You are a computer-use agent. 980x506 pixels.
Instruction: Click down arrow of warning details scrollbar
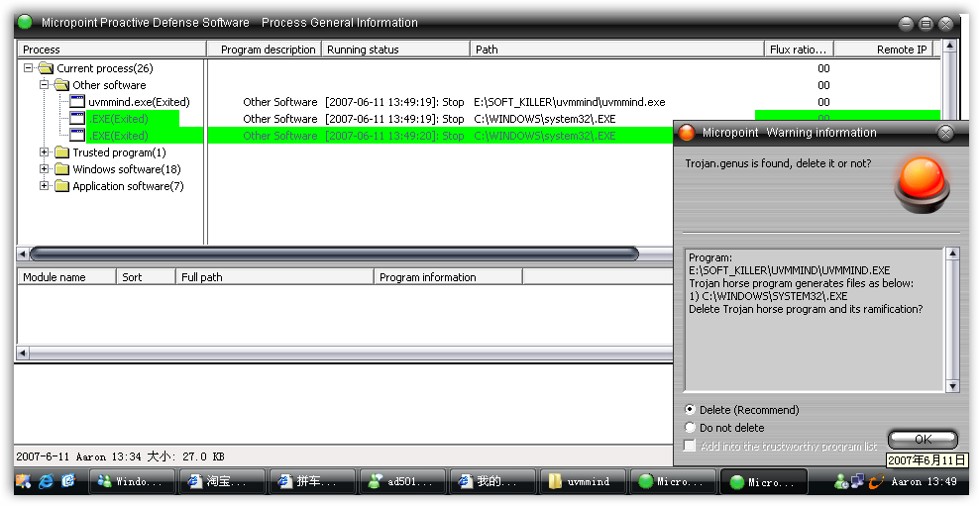point(952,386)
